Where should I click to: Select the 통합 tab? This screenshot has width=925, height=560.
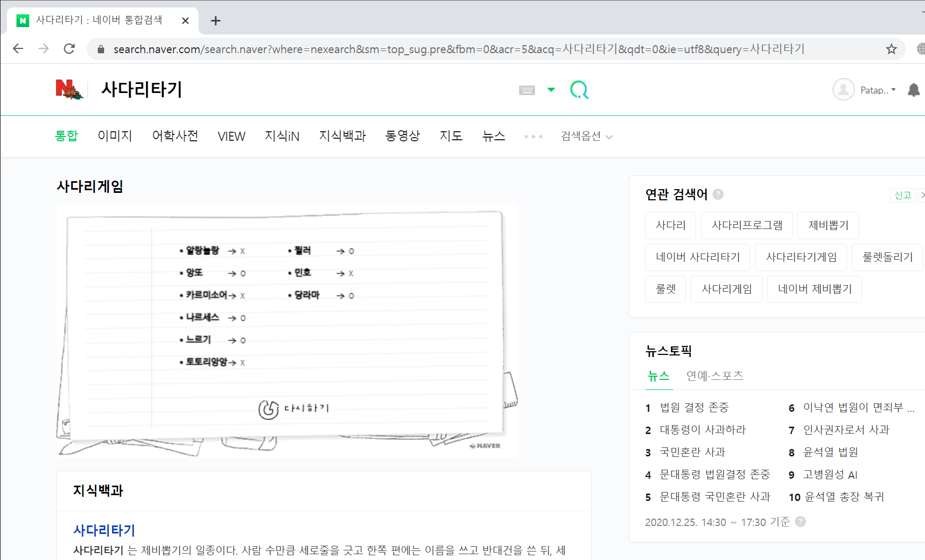pyautogui.click(x=66, y=136)
